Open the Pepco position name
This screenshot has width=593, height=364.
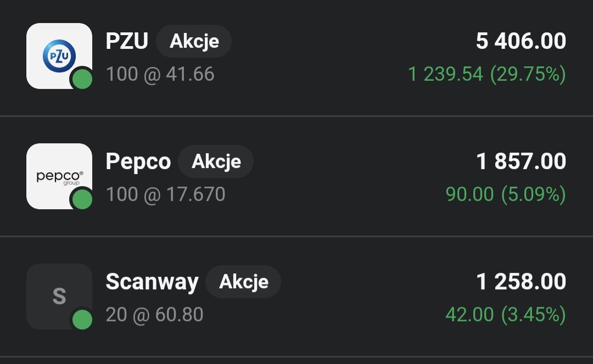138,161
